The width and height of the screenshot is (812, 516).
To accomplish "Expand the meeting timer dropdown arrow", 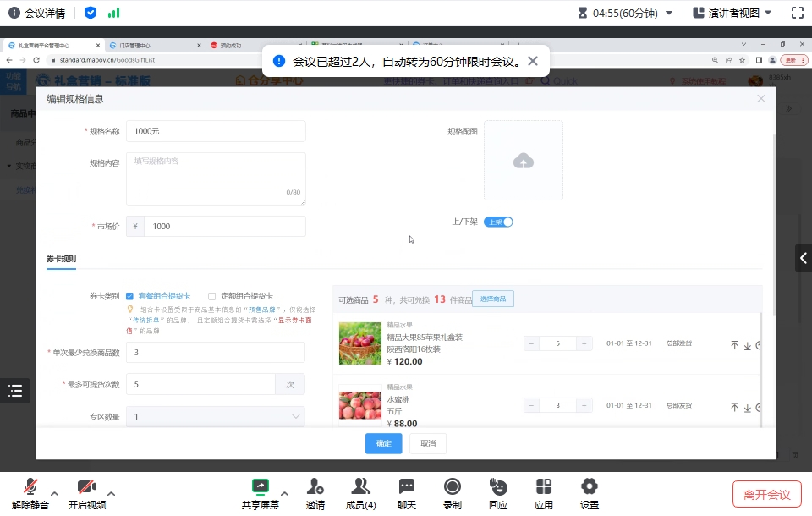I will click(669, 13).
